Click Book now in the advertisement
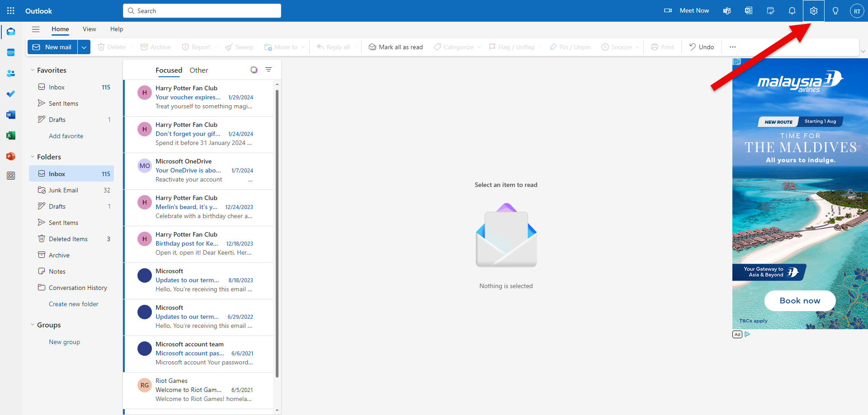This screenshot has width=868, height=415. pyautogui.click(x=800, y=301)
